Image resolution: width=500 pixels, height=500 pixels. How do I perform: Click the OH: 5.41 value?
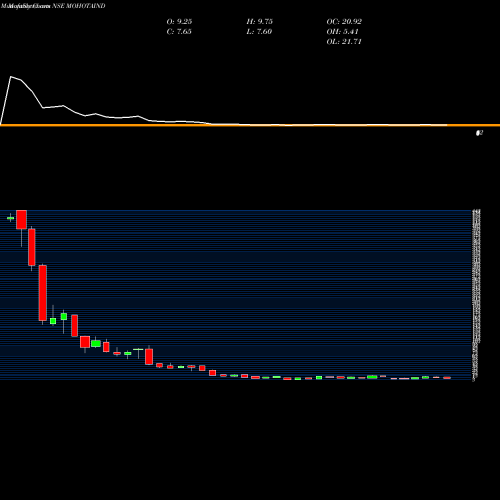pyautogui.click(x=342, y=32)
